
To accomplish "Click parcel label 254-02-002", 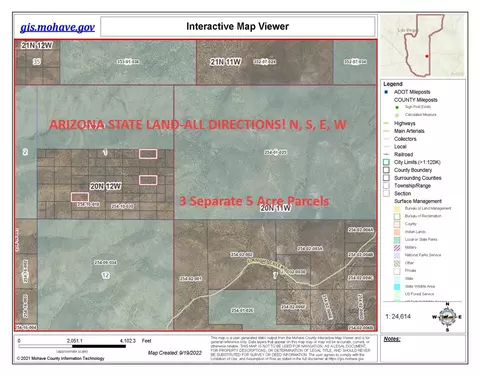I will [242, 255].
